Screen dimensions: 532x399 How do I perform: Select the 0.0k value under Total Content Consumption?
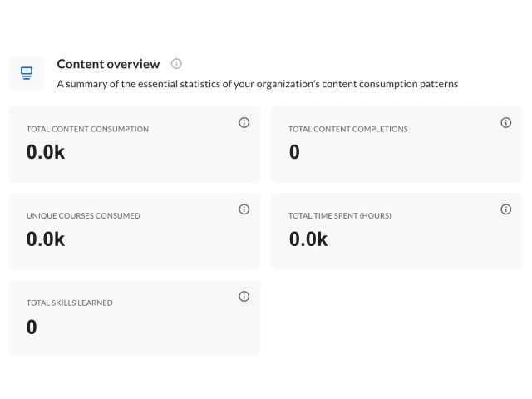tap(46, 153)
